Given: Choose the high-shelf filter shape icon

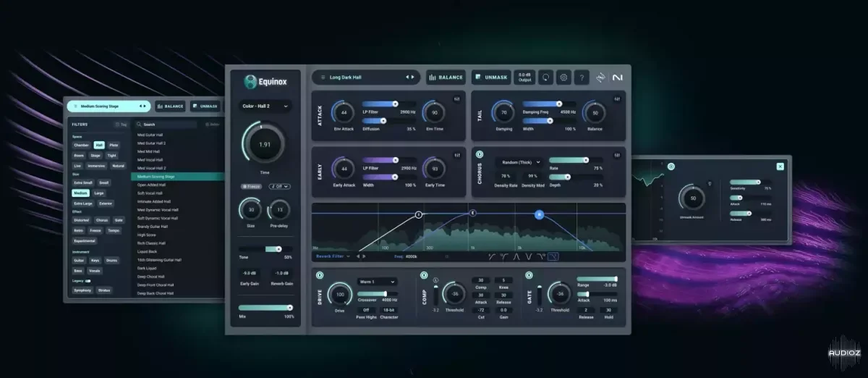Looking at the screenshot, I should (x=541, y=256).
